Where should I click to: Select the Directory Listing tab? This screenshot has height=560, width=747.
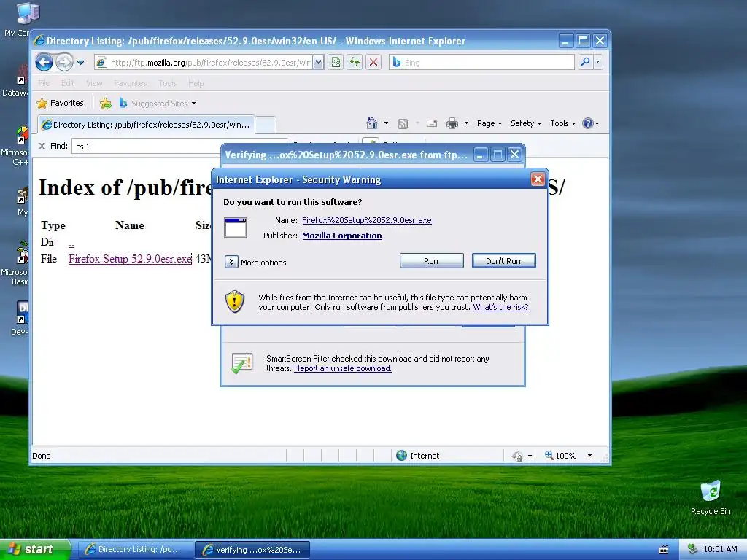[x=146, y=124]
